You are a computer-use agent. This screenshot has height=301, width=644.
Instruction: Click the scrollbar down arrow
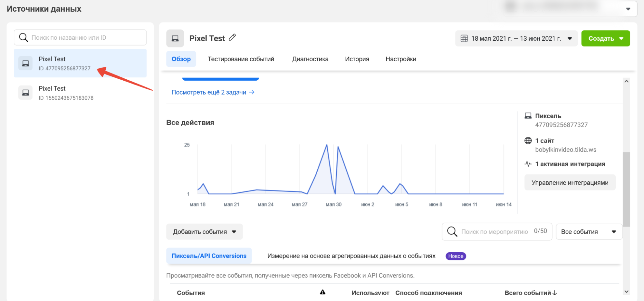tap(626, 292)
